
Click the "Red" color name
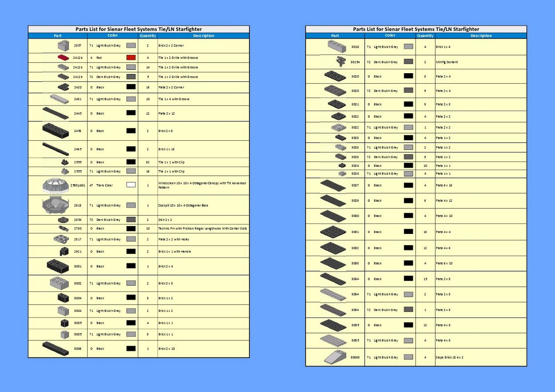pyautogui.click(x=99, y=58)
